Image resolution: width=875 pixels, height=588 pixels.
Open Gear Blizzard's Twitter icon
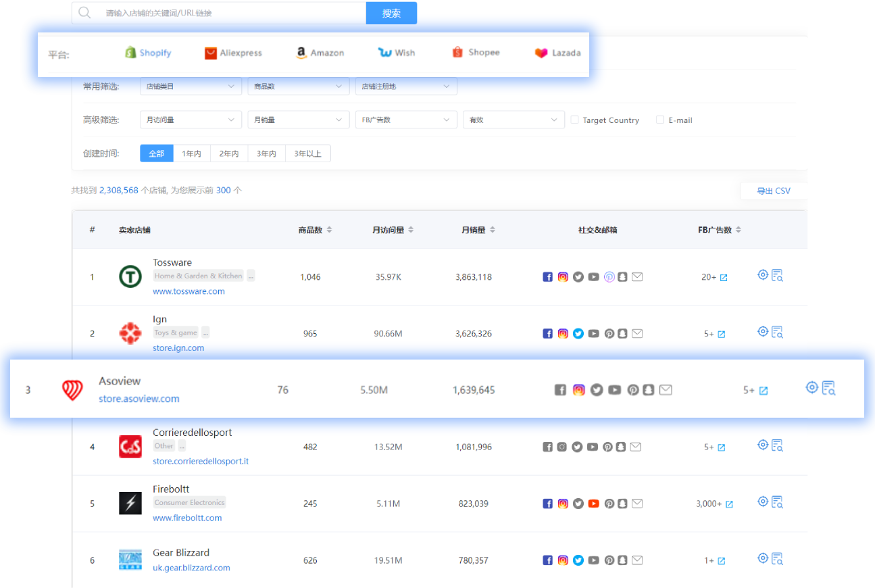(x=578, y=560)
